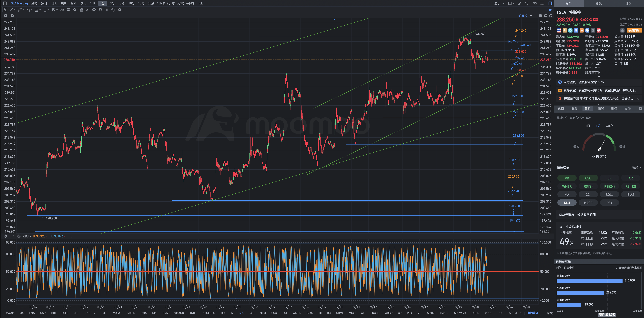Viewport: 644px width, 318px height.
Task: Select the arrow cursor tool
Action: (x=5, y=10)
